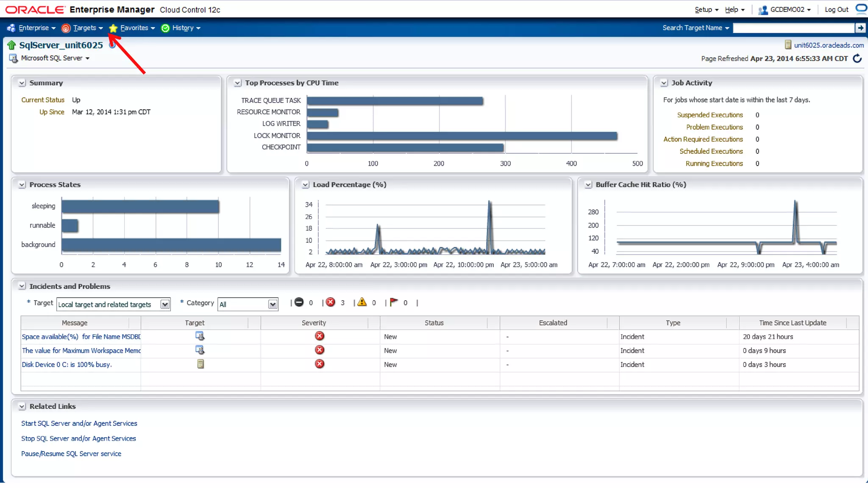868x488 pixels.
Task: Collapse the Incidents and Problems section
Action: pos(22,286)
